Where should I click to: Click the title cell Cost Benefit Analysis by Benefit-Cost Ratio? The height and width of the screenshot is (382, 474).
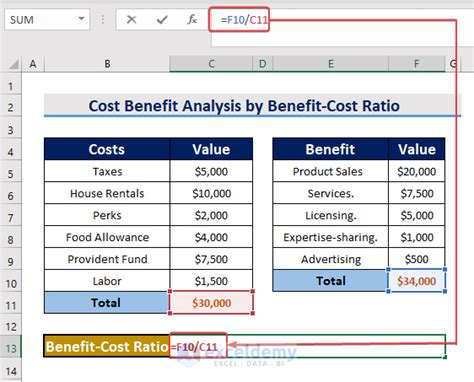[x=252, y=106]
